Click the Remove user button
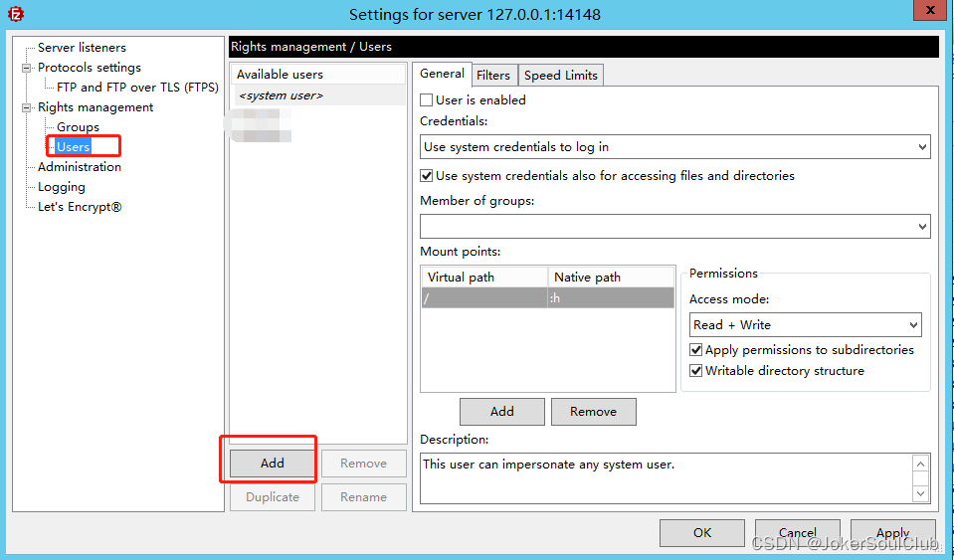954x560 pixels. click(364, 464)
